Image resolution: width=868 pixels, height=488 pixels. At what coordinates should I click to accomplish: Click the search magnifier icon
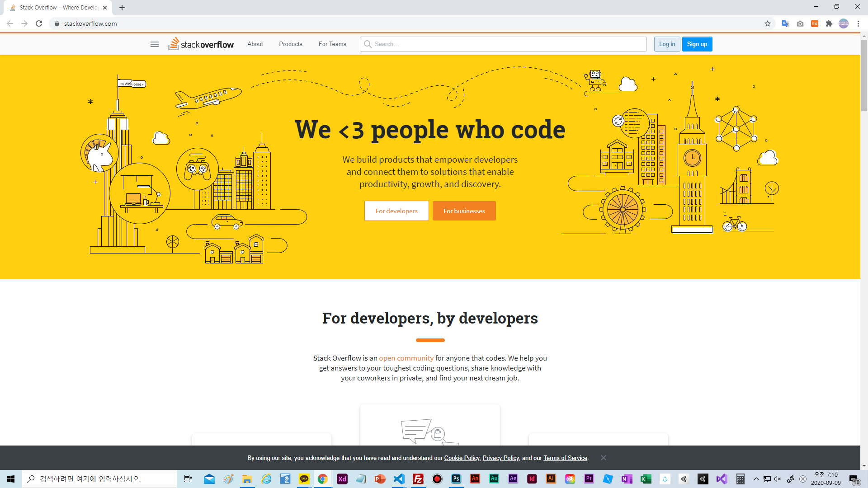tap(368, 44)
